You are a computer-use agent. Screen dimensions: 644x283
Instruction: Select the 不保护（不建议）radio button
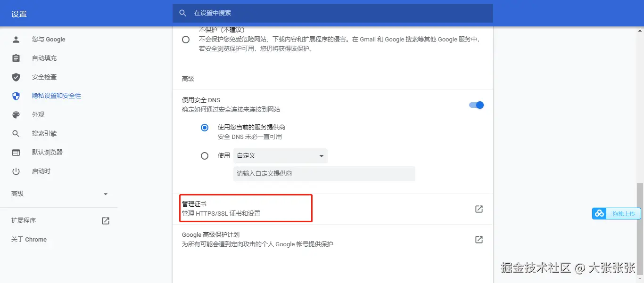[x=186, y=40]
